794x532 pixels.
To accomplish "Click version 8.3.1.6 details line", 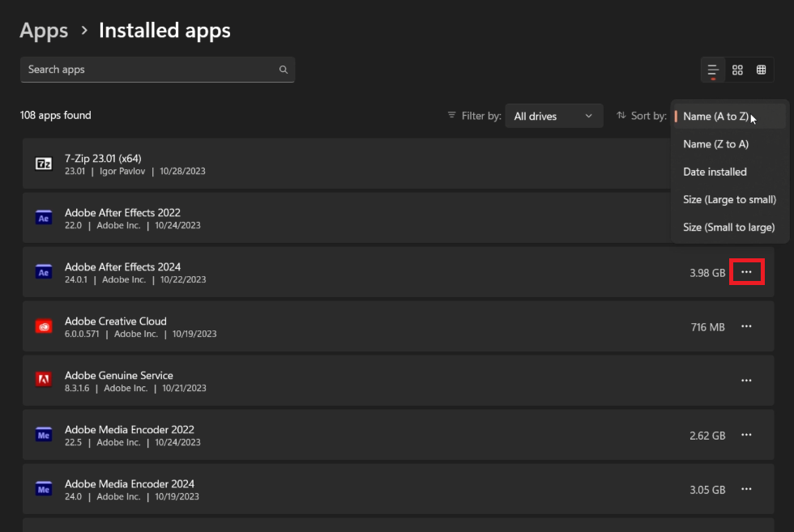I will pyautogui.click(x=135, y=388).
